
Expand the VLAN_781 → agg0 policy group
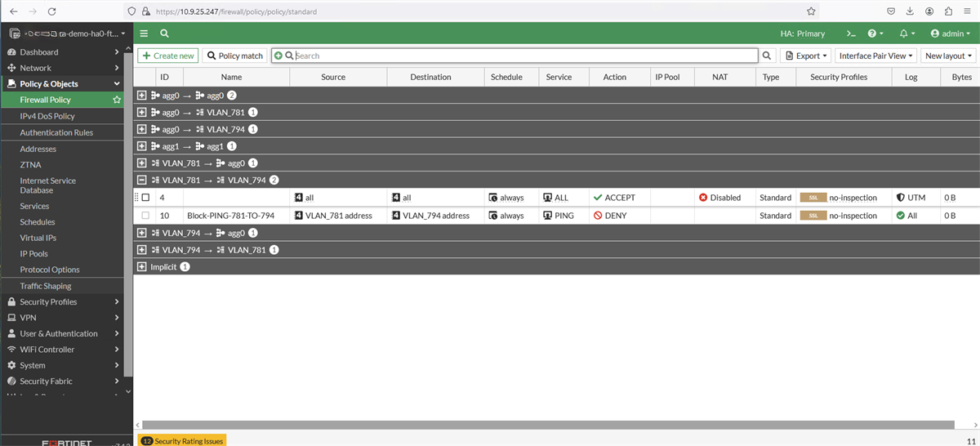(x=142, y=163)
